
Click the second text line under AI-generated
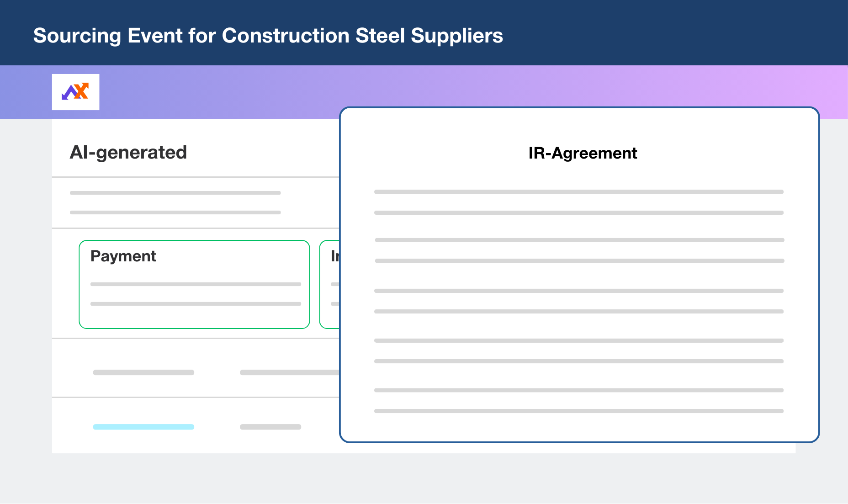click(175, 212)
